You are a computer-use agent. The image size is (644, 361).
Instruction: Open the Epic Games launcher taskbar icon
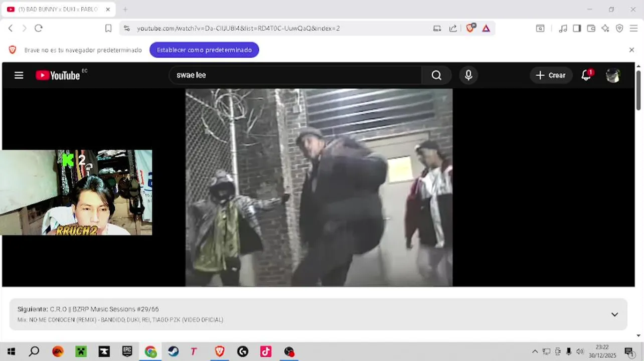[x=127, y=351]
